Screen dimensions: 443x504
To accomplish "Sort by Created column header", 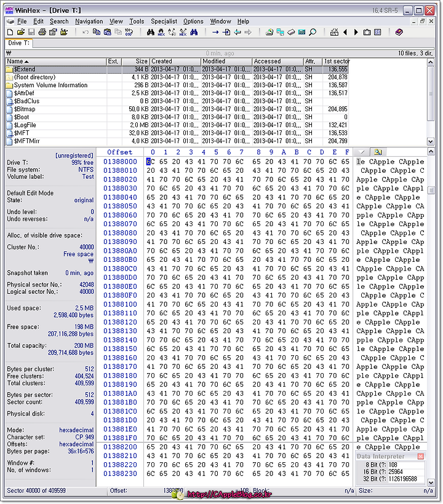I will 175,61.
